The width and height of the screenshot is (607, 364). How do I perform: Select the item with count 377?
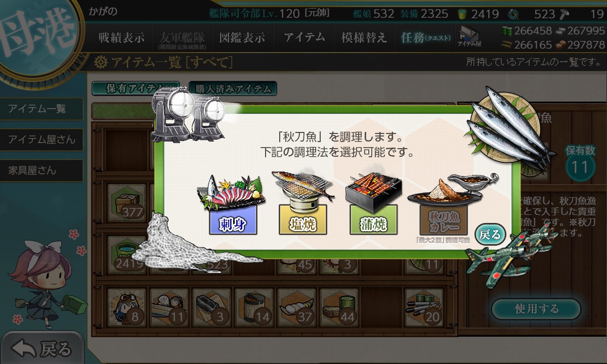pos(126,202)
